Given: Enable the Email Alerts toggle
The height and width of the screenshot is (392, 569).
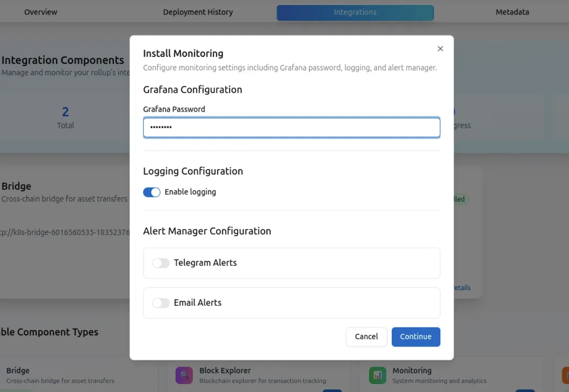Looking at the screenshot, I should coord(161,303).
